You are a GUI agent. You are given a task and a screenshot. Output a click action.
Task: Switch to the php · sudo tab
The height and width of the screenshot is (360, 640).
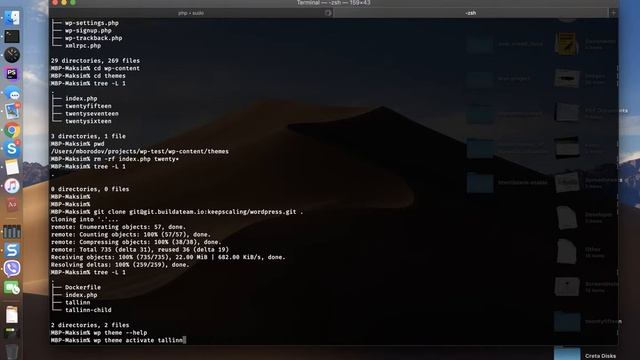(x=191, y=13)
